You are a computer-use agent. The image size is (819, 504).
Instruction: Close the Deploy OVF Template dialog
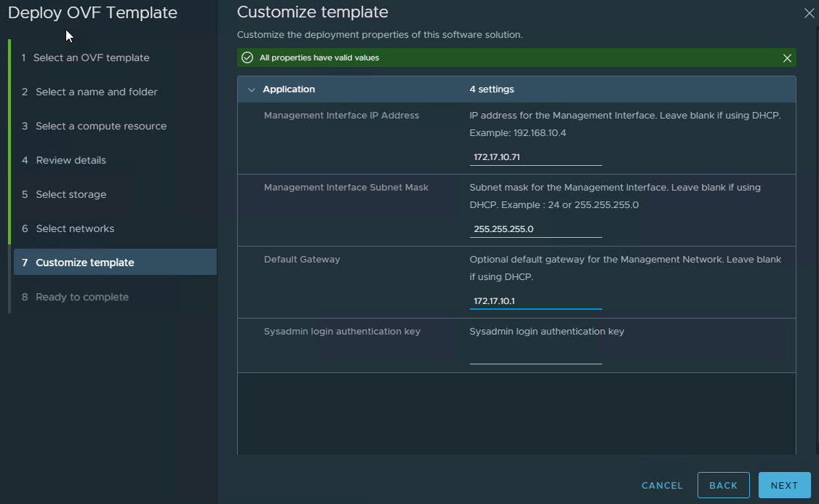pos(809,13)
